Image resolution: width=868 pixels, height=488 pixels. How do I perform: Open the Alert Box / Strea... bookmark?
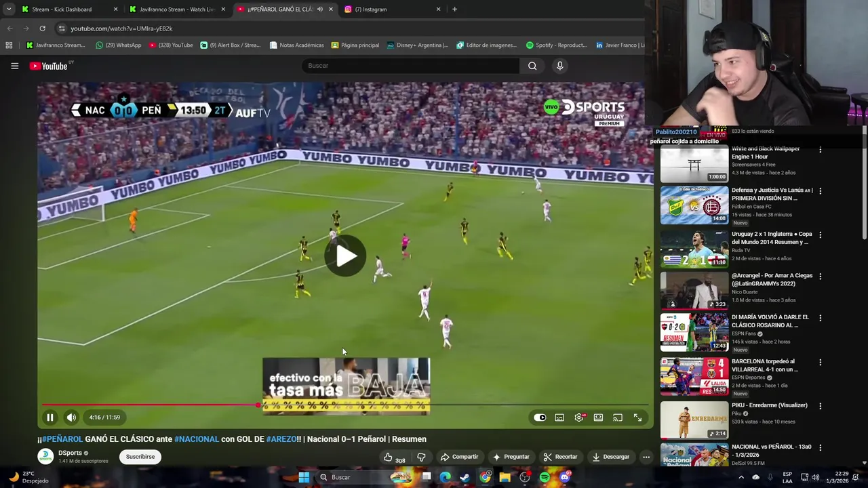pyautogui.click(x=230, y=45)
